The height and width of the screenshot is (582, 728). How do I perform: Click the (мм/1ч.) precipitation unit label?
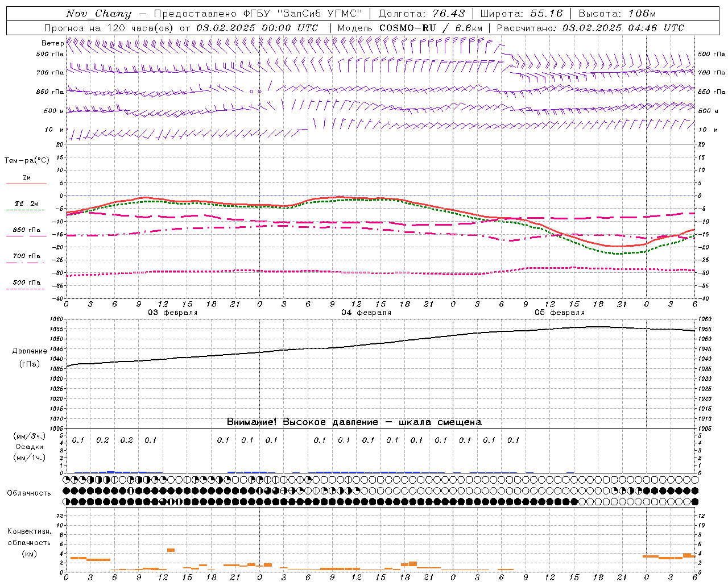[x=29, y=458]
